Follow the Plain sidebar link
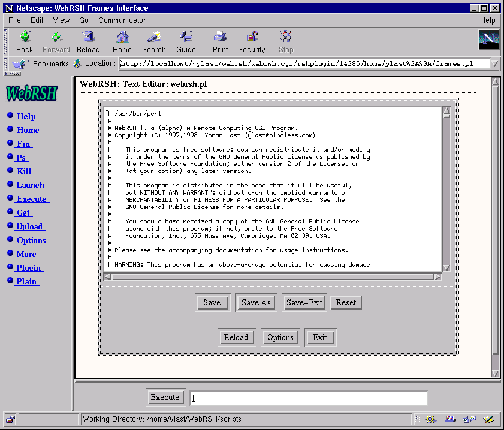This screenshot has width=504, height=430. (27, 281)
